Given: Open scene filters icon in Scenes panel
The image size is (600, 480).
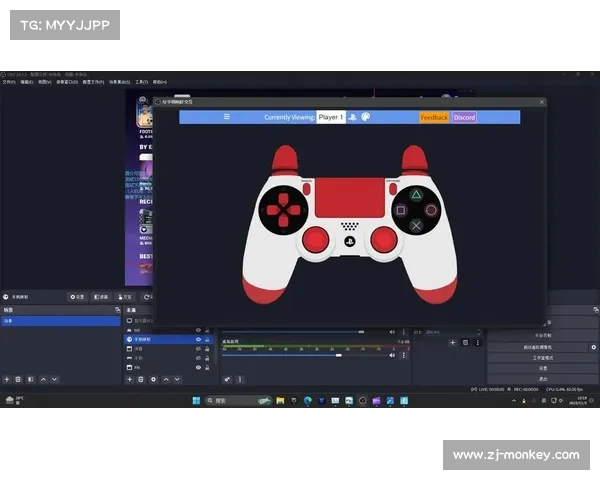Looking at the screenshot, I should [x=30, y=379].
